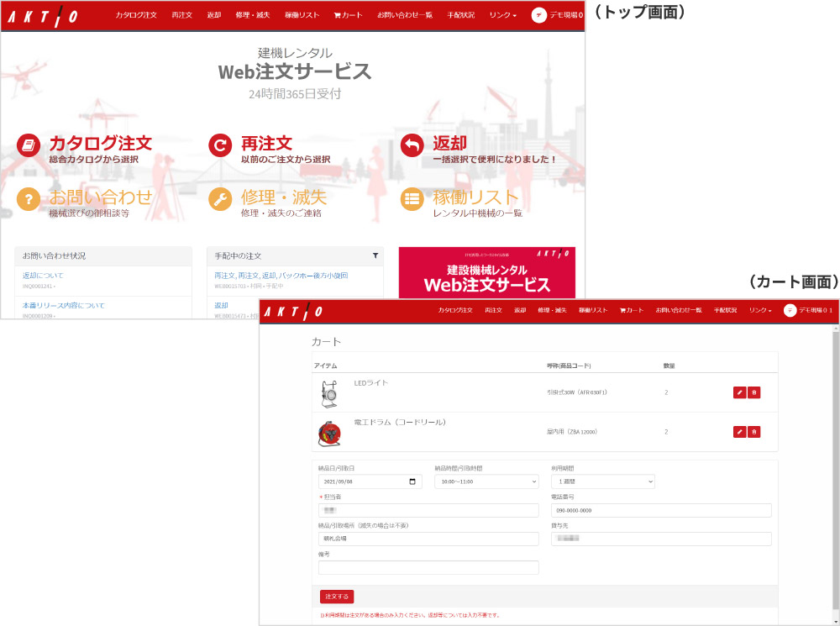The image size is (840, 626).
Task: Open カタログ注文 book icon on top screen
Action: click(x=29, y=145)
